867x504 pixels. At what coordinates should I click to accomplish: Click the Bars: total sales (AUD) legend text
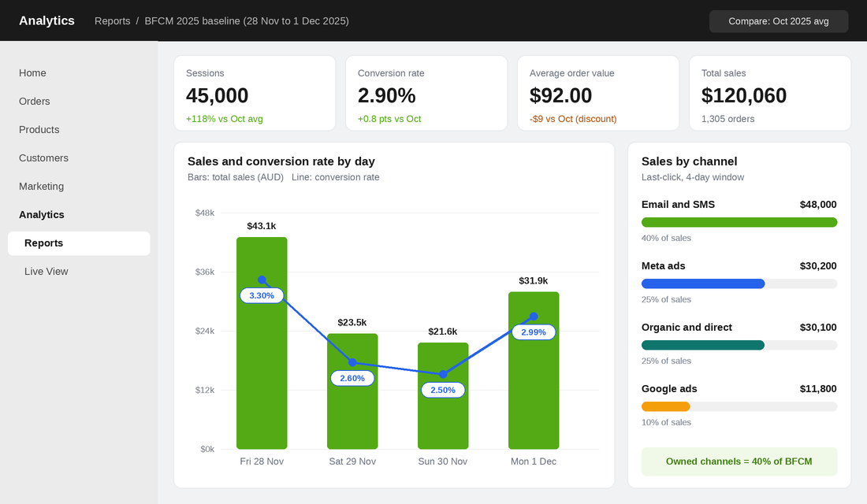click(236, 177)
